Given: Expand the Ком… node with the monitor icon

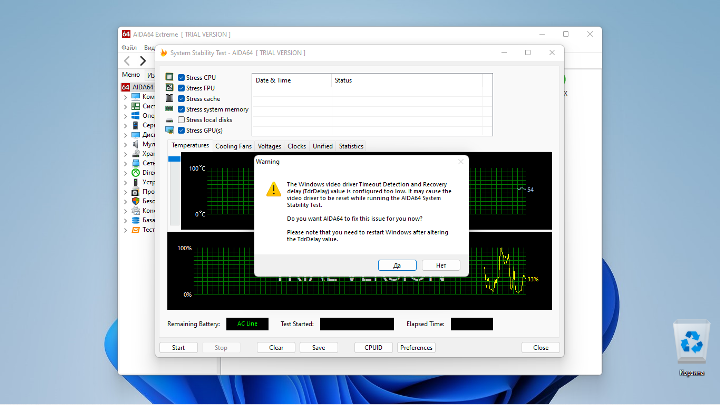Looking at the screenshot, I should pos(125,97).
